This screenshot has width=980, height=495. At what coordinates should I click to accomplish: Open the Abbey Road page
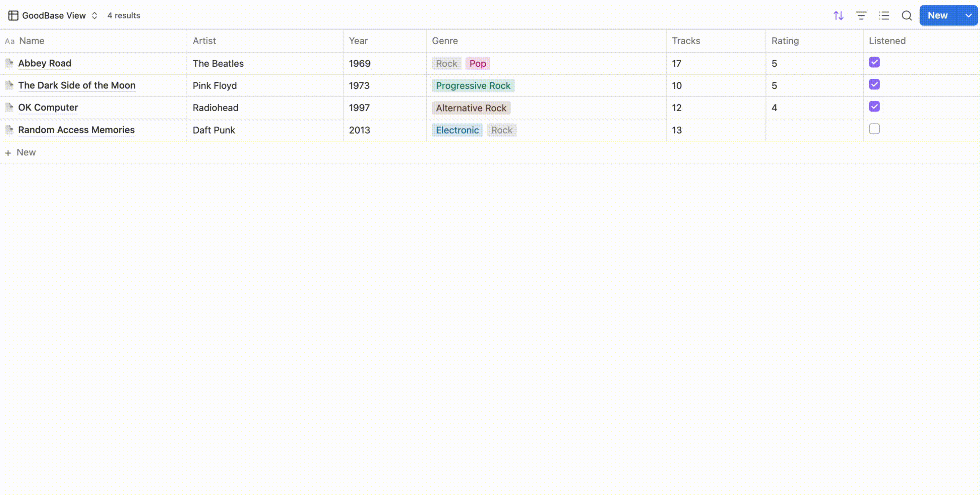[45, 63]
